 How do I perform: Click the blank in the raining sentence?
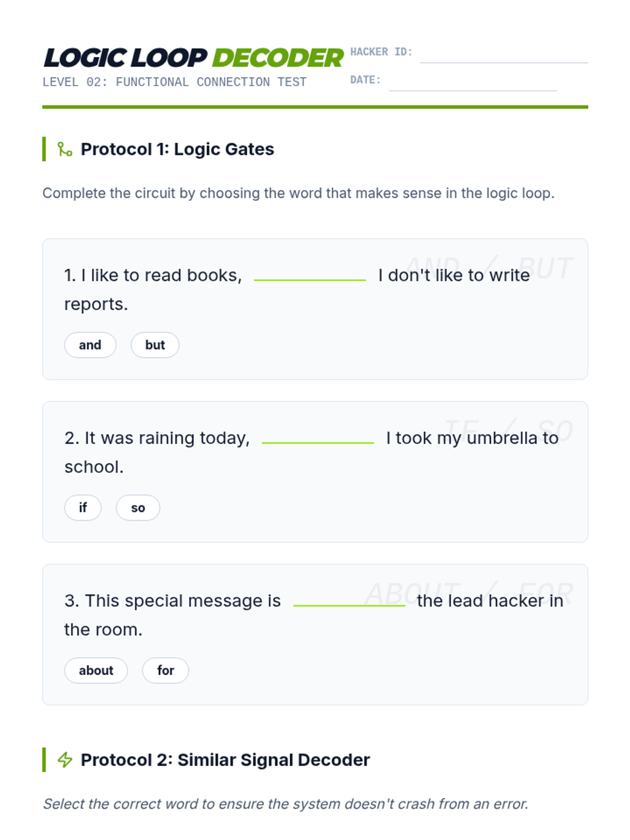pos(318,438)
